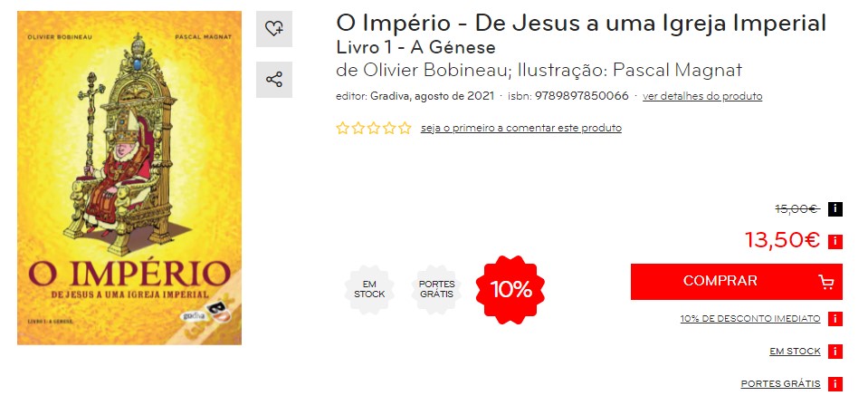The width and height of the screenshot is (868, 415).
Task: Click 'seja o primeiro a comentar este produto'
Action: tap(521, 128)
